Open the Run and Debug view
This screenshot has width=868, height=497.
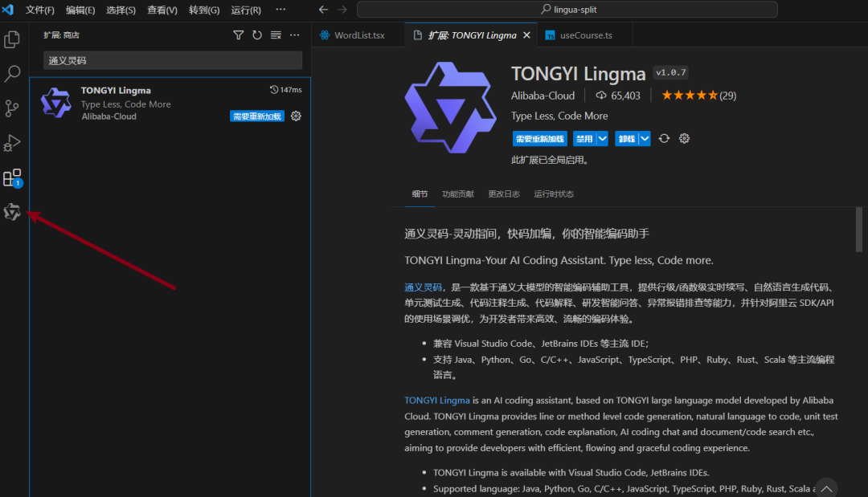coord(12,143)
